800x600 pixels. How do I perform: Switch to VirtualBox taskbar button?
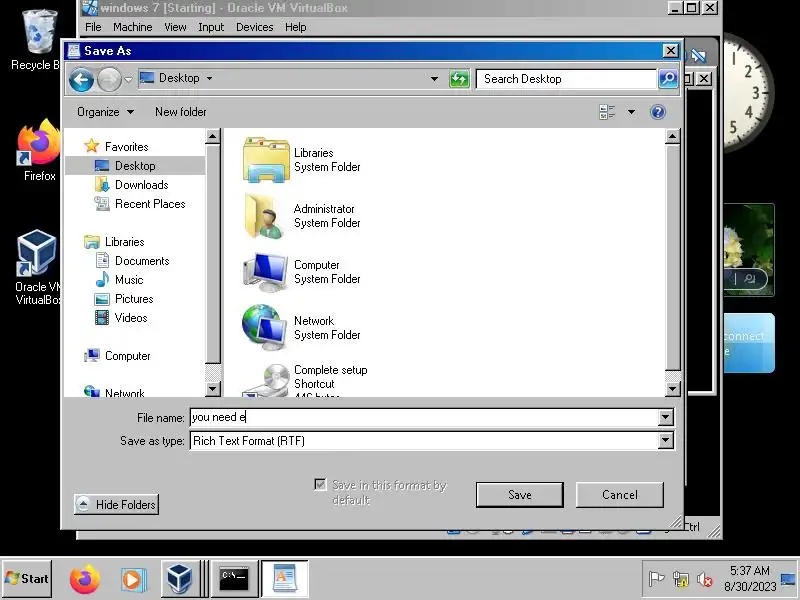pos(180,579)
